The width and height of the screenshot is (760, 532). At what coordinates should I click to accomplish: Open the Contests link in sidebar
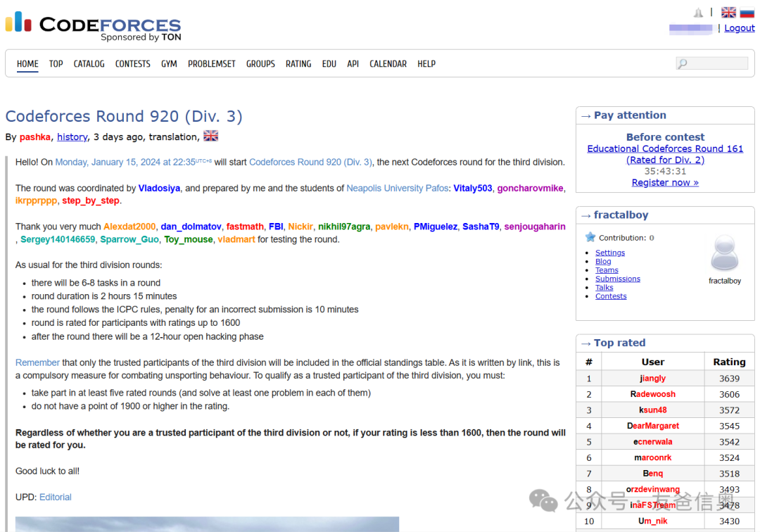click(611, 296)
